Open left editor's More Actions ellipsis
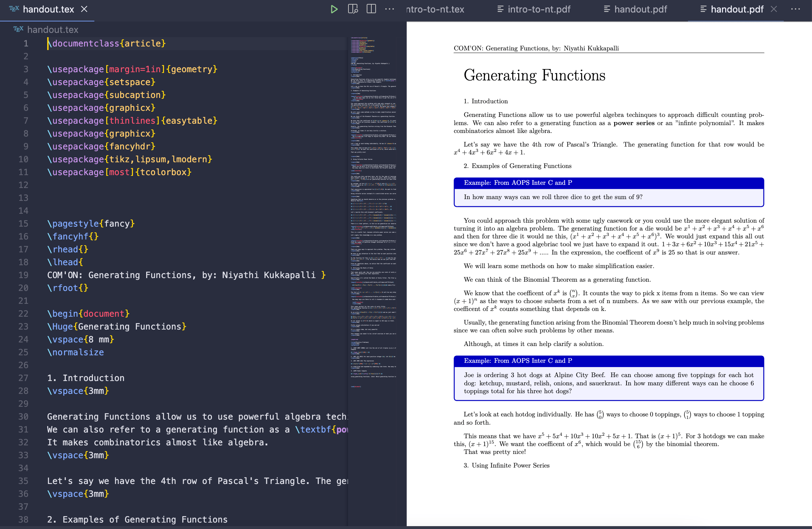 coord(390,9)
